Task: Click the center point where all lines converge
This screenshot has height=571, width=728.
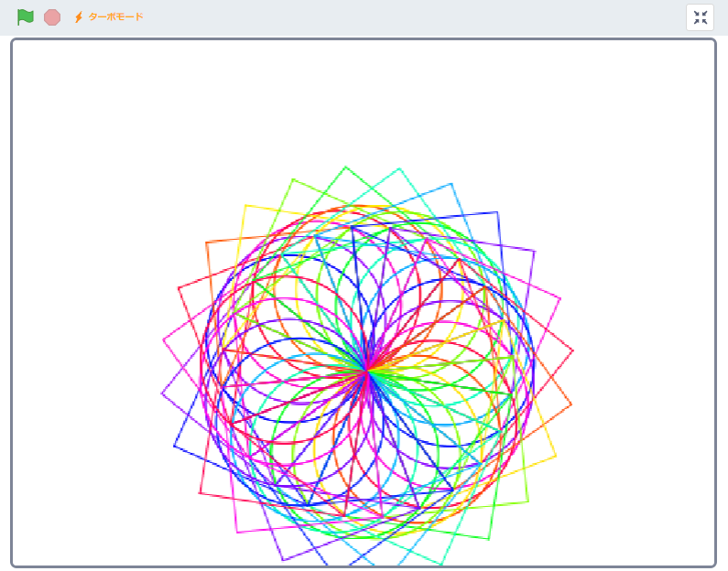Action: [x=367, y=371]
